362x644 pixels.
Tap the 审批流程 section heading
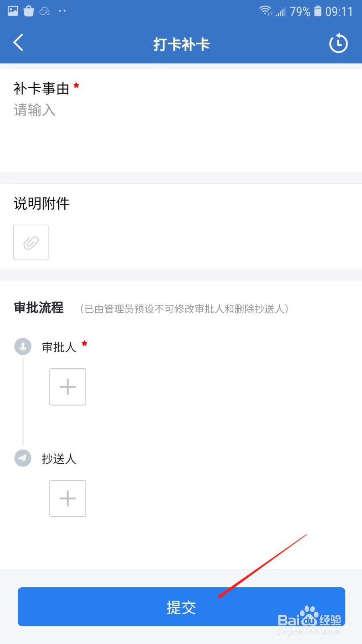click(39, 308)
